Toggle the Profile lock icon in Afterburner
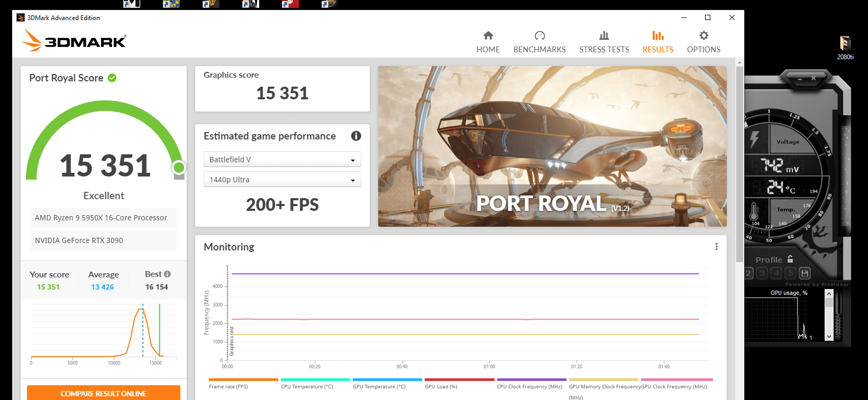 (x=790, y=259)
